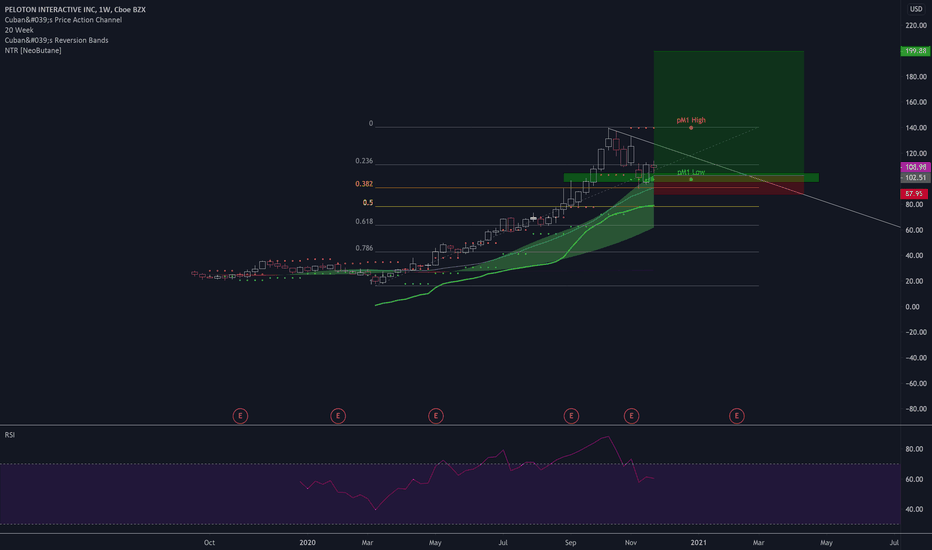Click the green 199.88 target price label
This screenshot has height=550, width=932.
pos(915,51)
